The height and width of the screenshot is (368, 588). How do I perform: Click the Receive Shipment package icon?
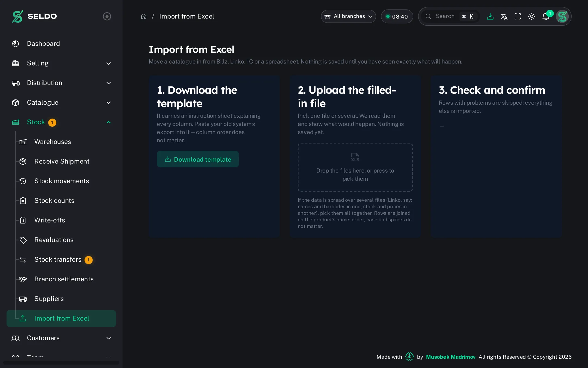[x=23, y=161]
